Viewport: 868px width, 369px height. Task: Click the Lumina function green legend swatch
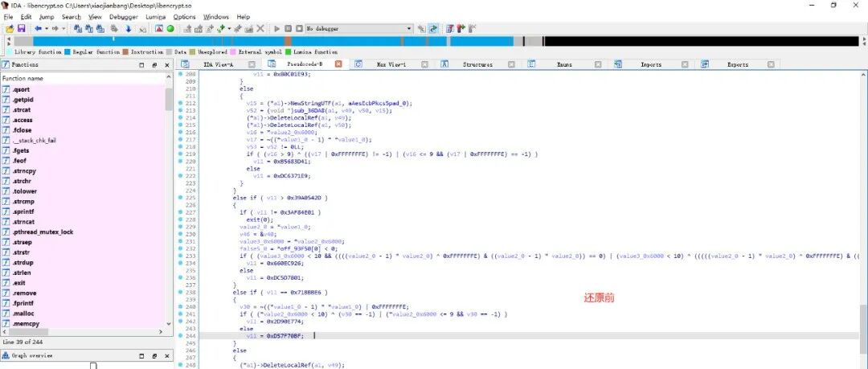pyautogui.click(x=288, y=52)
